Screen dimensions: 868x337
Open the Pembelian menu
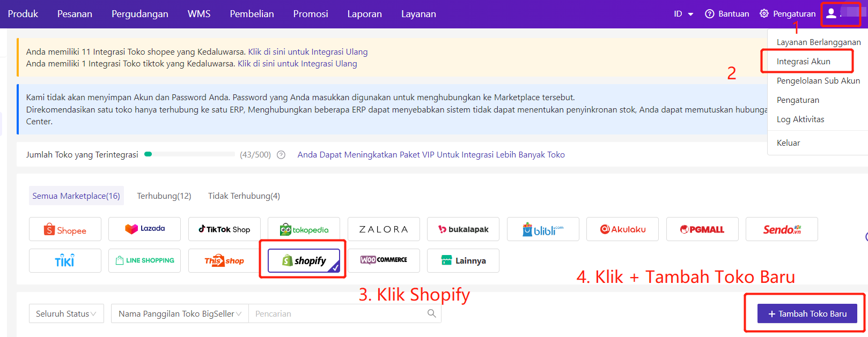(x=252, y=14)
